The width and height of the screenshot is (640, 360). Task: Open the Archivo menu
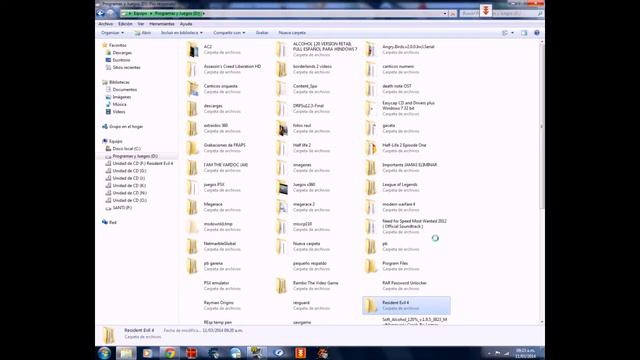[x=106, y=24]
